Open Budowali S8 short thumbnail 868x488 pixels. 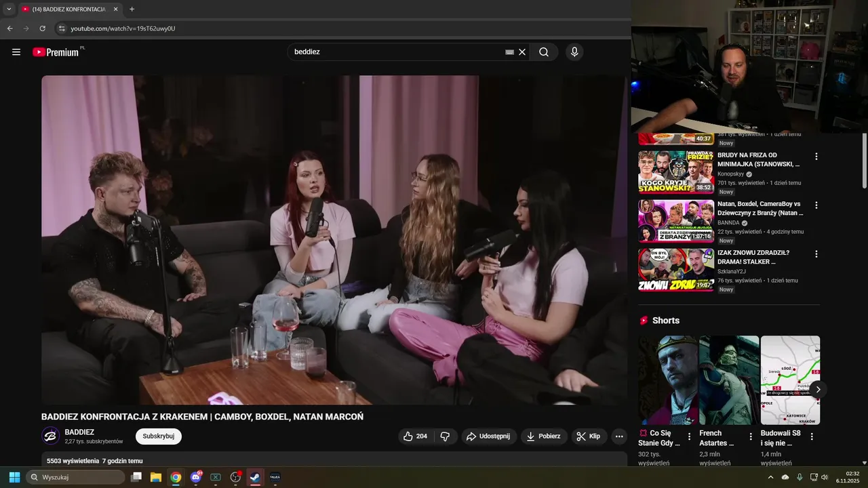pyautogui.click(x=790, y=380)
